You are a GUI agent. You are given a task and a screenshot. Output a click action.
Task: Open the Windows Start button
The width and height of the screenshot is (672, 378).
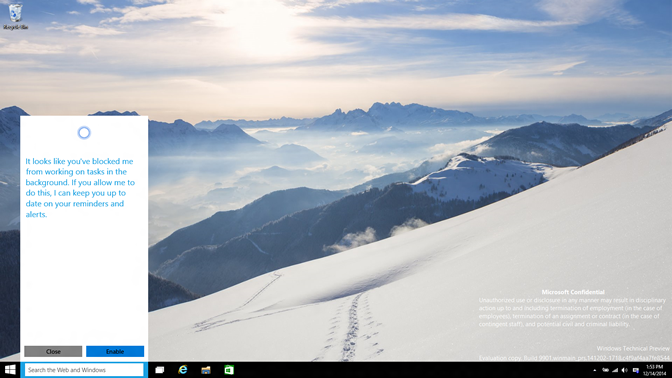[10, 370]
